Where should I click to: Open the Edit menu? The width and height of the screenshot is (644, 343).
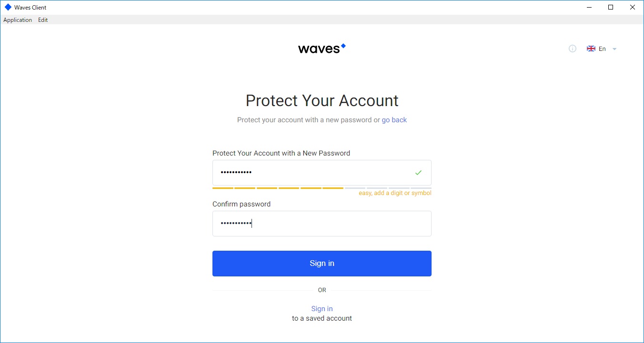tap(43, 20)
